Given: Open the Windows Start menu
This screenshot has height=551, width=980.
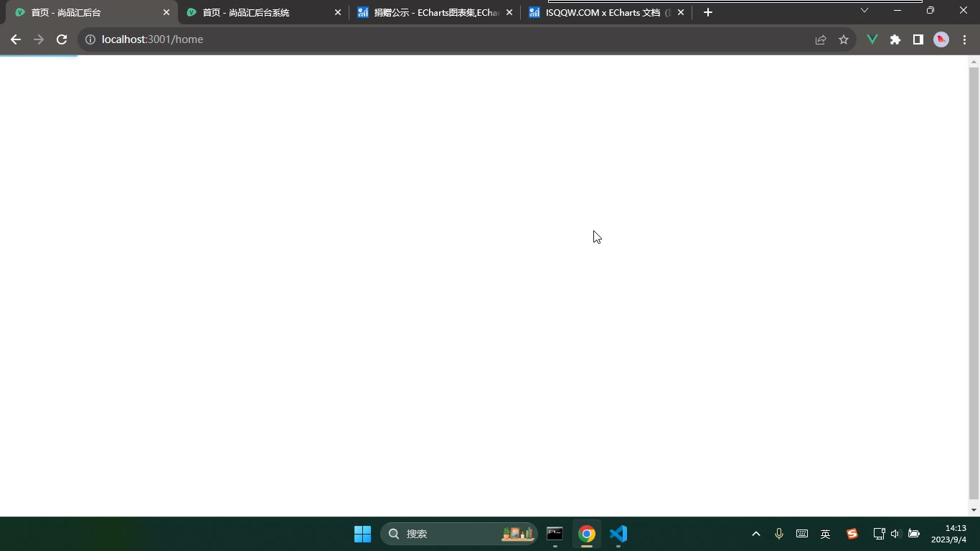Looking at the screenshot, I should coord(363,534).
